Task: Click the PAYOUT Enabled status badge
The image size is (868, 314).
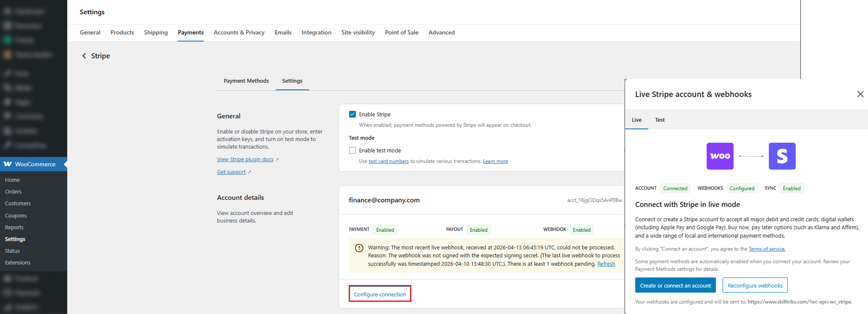Action: pyautogui.click(x=479, y=230)
